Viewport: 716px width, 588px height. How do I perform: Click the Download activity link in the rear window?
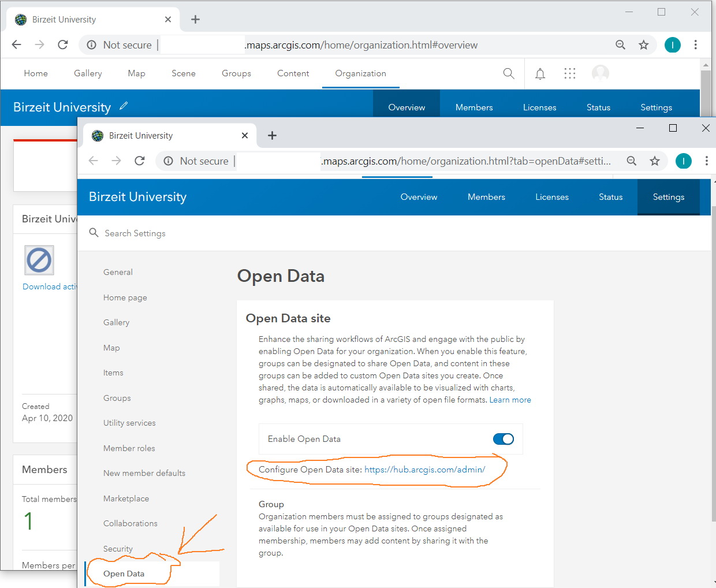[50, 286]
